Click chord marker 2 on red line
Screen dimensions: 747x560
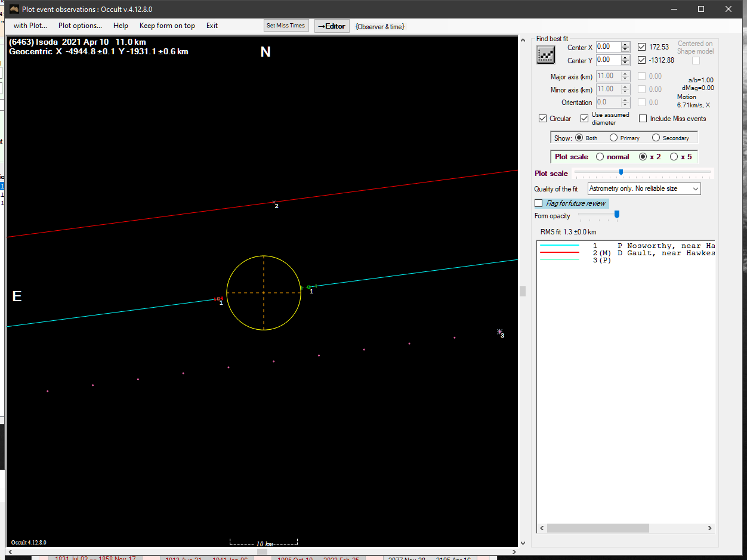274,202
